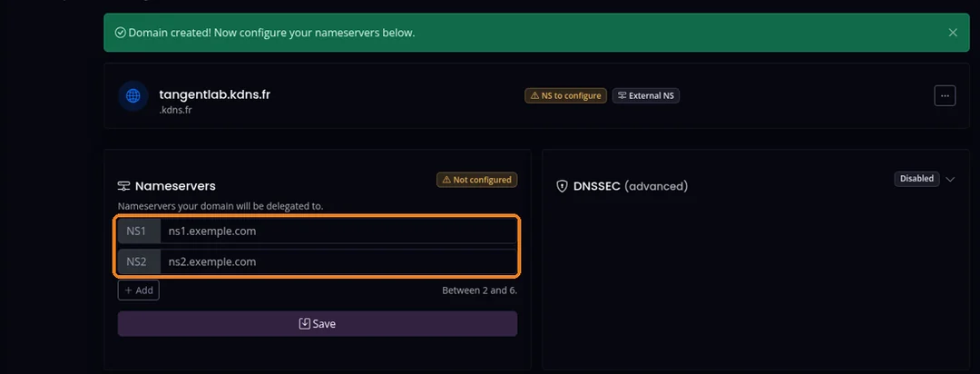Image resolution: width=980 pixels, height=374 pixels.
Task: Focus the NS2 nameserver input field
Action: pyautogui.click(x=338, y=261)
